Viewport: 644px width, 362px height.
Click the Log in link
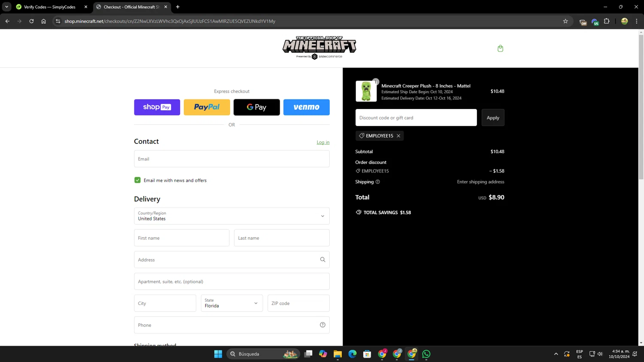point(323,142)
